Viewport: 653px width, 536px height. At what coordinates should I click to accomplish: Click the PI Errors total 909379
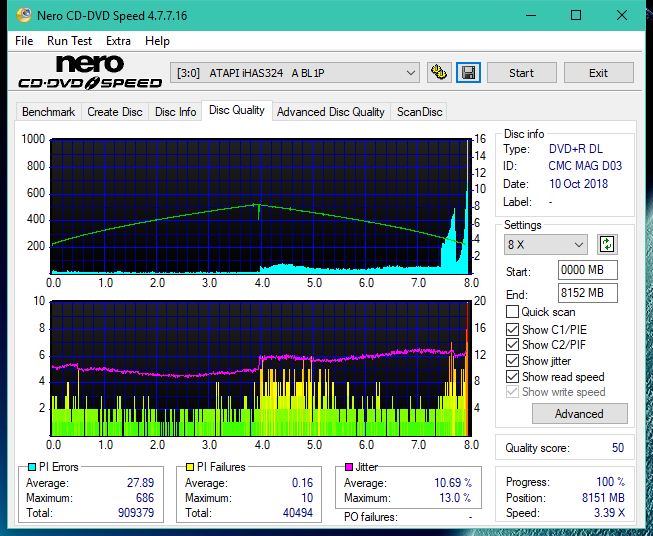click(x=136, y=513)
